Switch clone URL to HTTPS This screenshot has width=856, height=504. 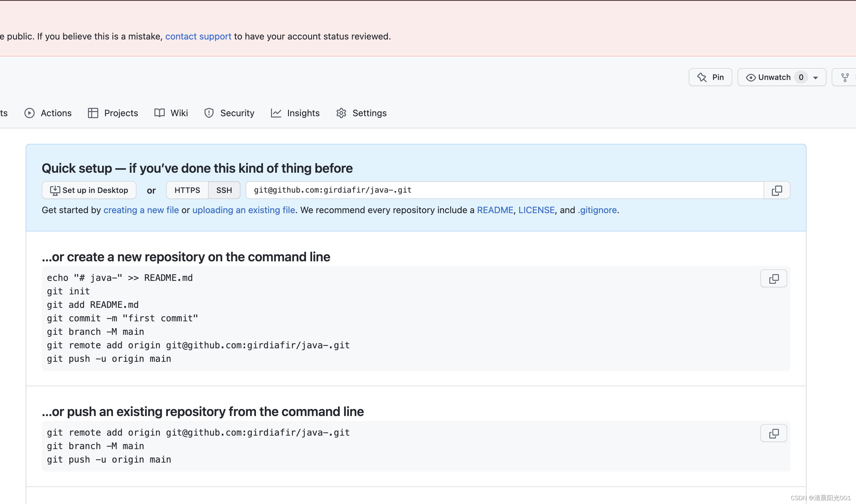187,190
